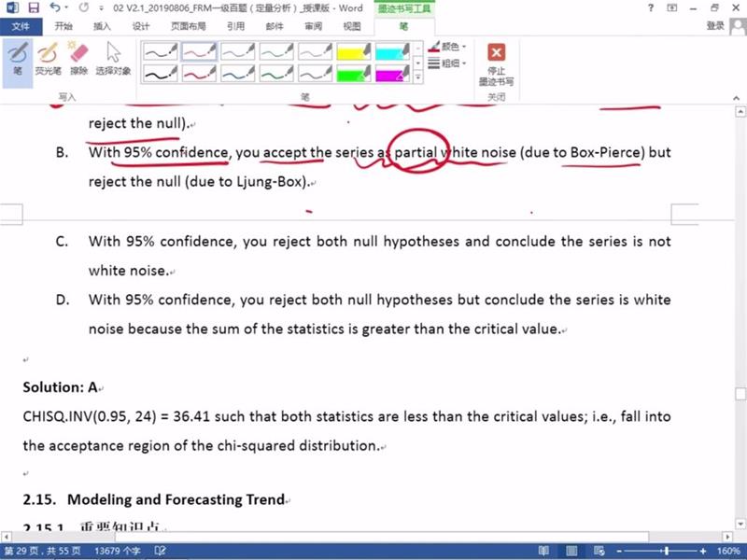
Task: Click 停止墨迹书写 stop inking button
Action: tap(497, 62)
